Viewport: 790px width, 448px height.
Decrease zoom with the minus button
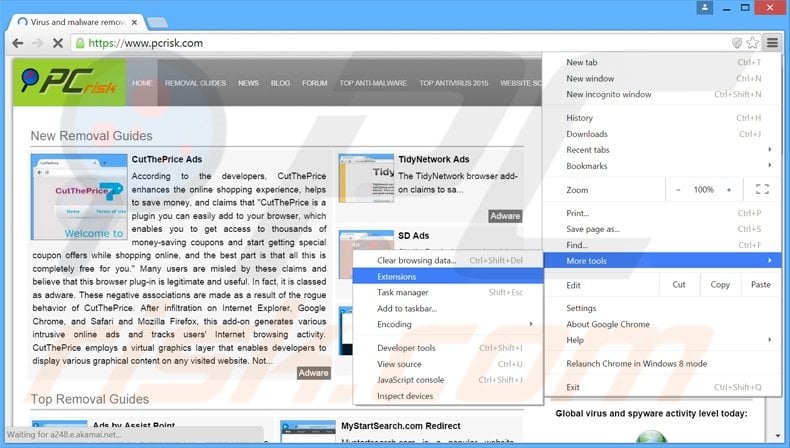pyautogui.click(x=678, y=189)
